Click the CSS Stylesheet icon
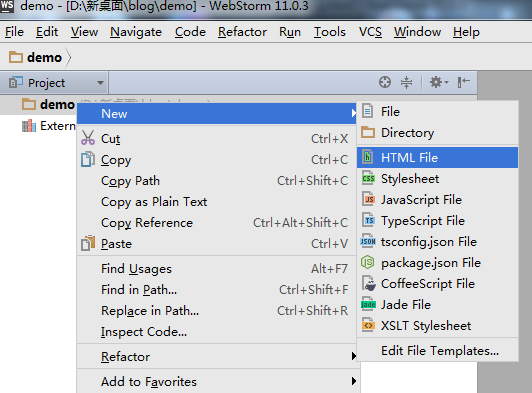This screenshot has width=532, height=393. [368, 178]
